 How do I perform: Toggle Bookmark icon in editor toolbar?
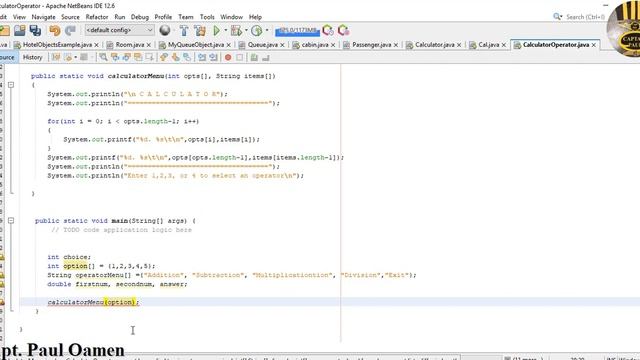187,58
